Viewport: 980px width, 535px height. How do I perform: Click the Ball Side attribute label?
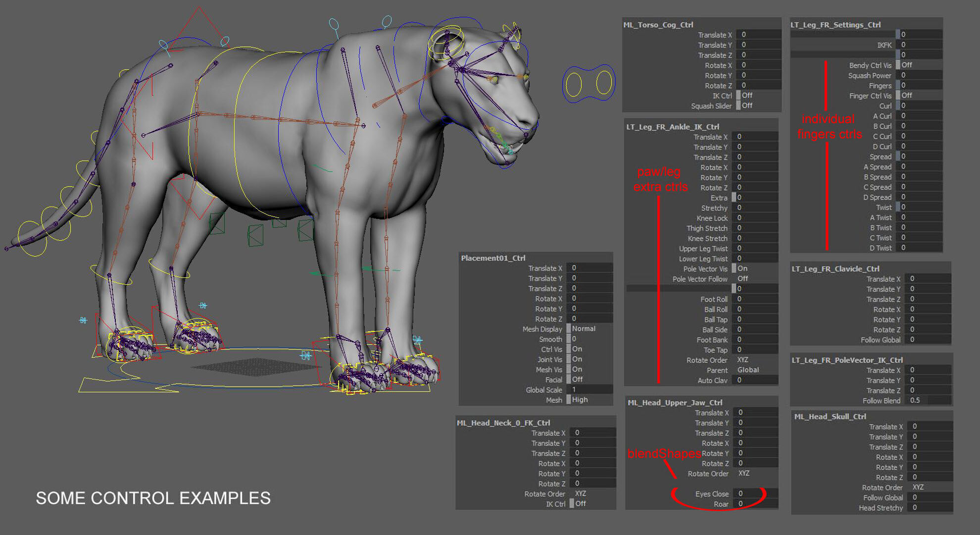pyautogui.click(x=715, y=330)
